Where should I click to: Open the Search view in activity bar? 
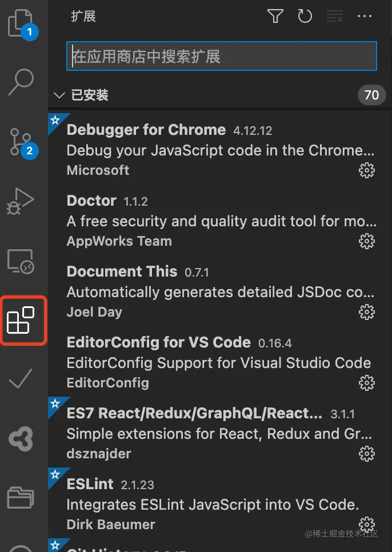click(22, 81)
